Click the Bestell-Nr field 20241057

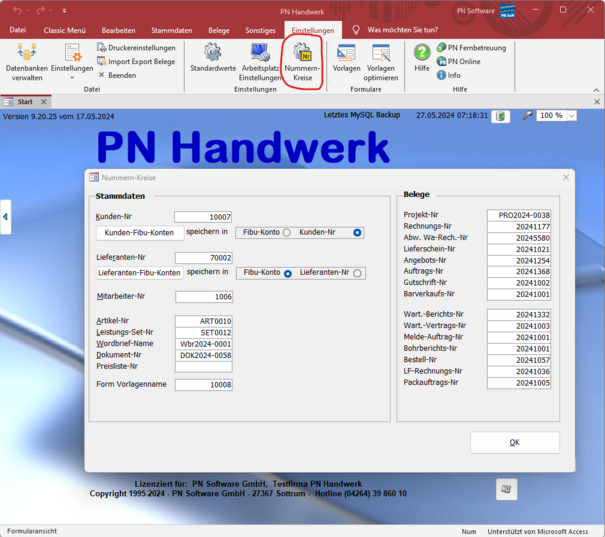[519, 360]
